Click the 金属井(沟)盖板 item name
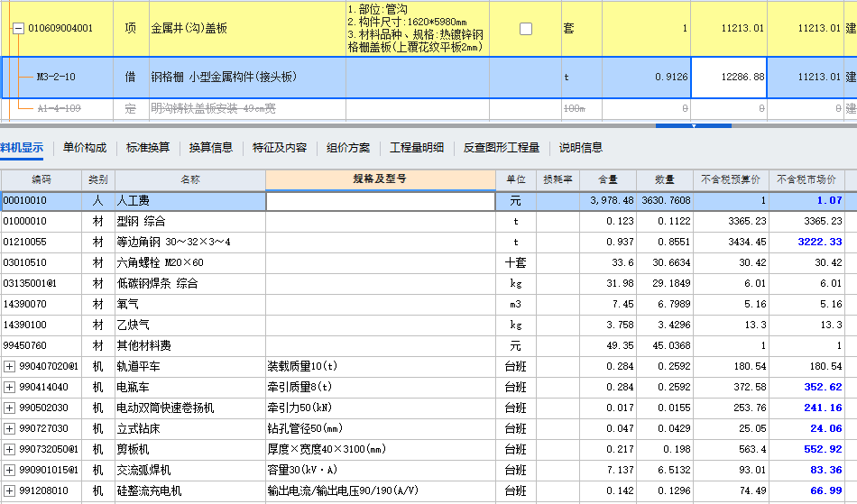 [x=189, y=28]
